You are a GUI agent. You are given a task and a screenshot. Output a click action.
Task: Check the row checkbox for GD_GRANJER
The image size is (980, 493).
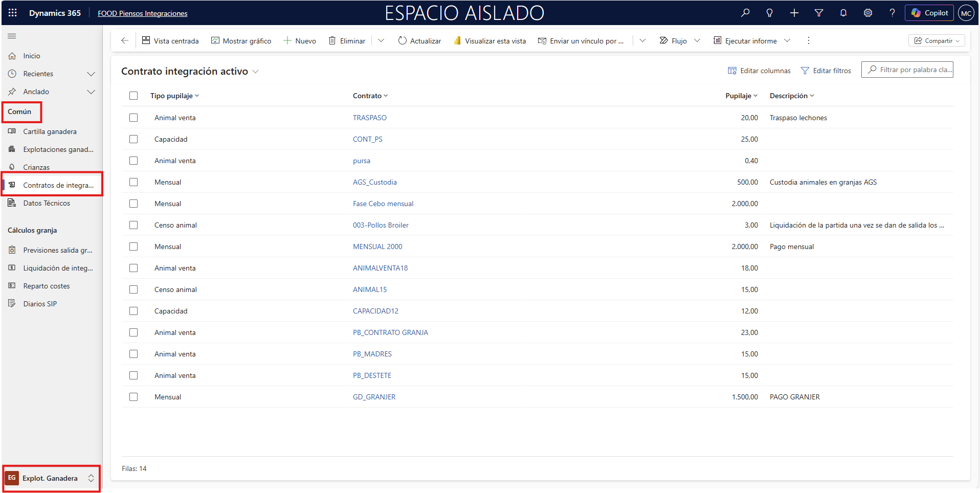click(x=133, y=397)
